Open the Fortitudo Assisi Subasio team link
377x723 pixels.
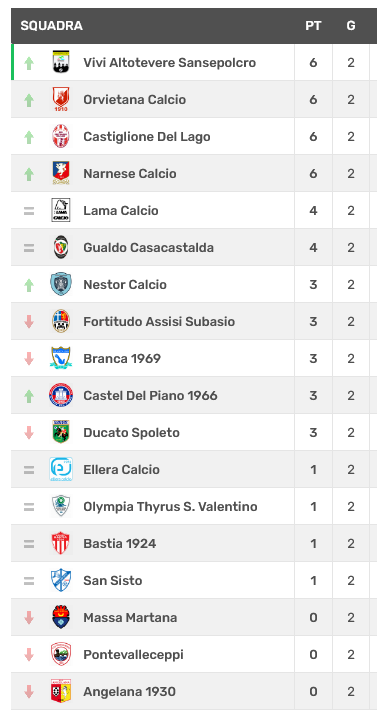coord(159,321)
